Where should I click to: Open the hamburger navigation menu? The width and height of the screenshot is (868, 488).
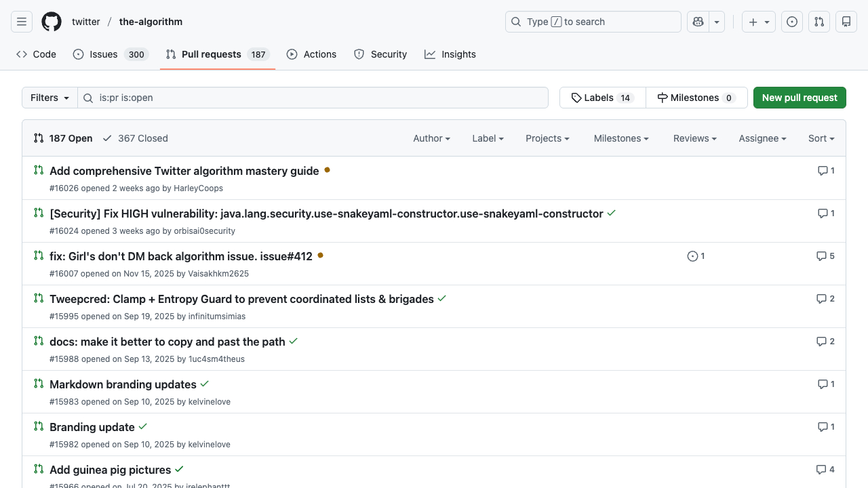tap(22, 22)
